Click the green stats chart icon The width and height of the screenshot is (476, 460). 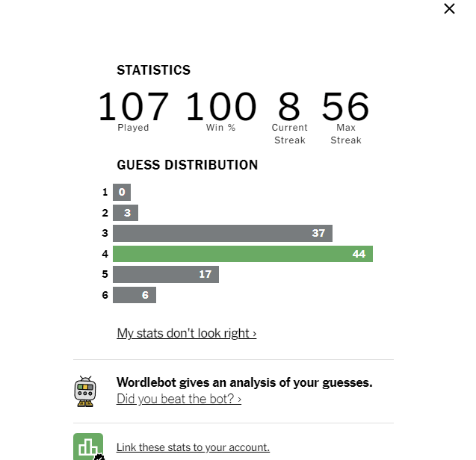(88, 447)
